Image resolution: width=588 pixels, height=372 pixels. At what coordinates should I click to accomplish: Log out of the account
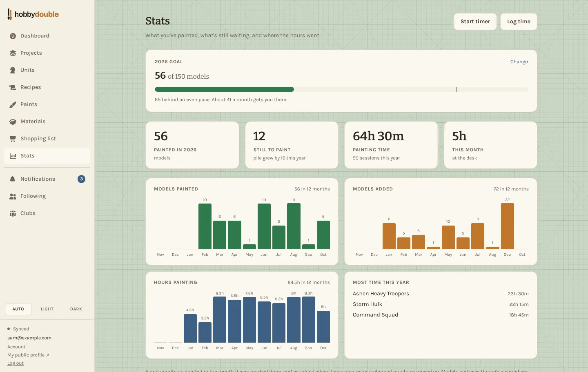click(x=16, y=363)
